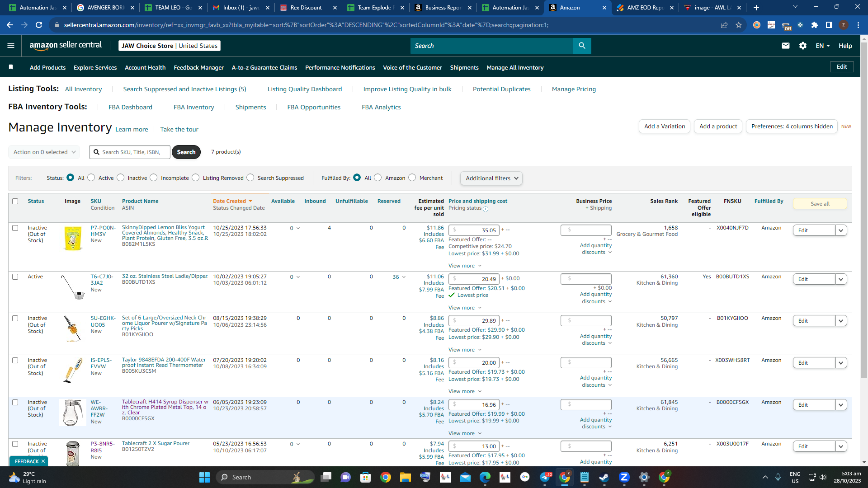Check the Taylor Thermometer row checkbox
Viewport: 868px width, 488px height.
click(x=15, y=360)
